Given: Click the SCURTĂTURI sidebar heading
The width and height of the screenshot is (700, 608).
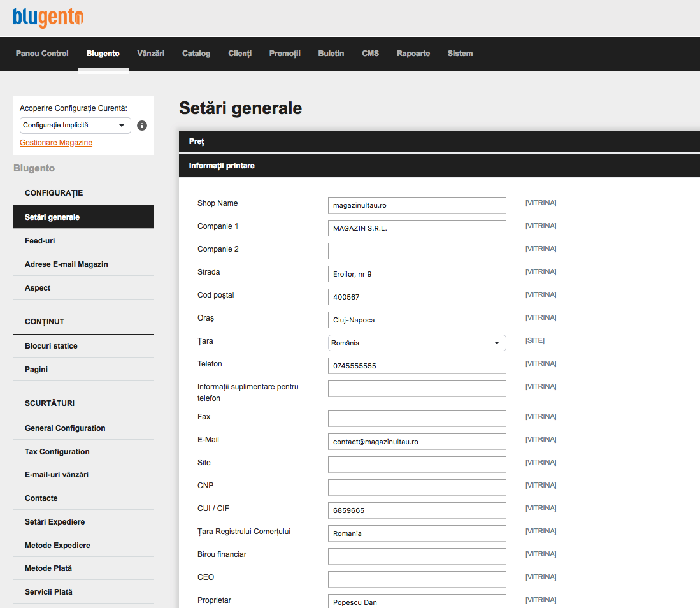Looking at the screenshot, I should pyautogui.click(x=50, y=403).
